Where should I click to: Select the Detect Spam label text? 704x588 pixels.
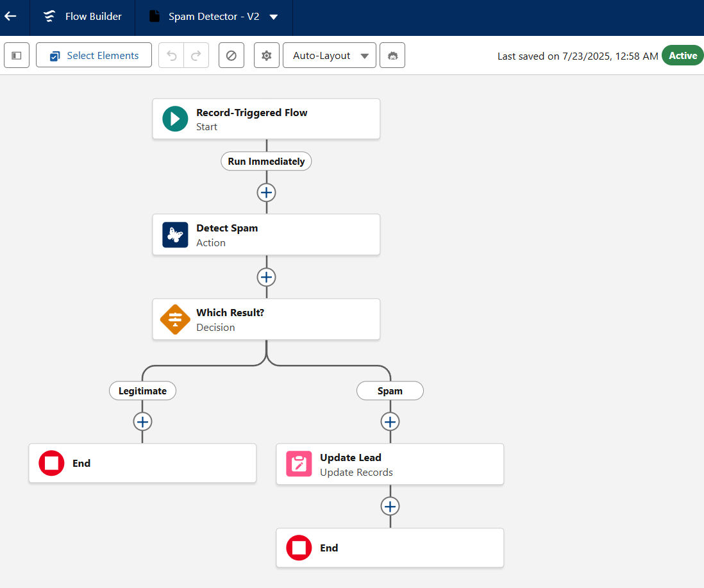[227, 228]
